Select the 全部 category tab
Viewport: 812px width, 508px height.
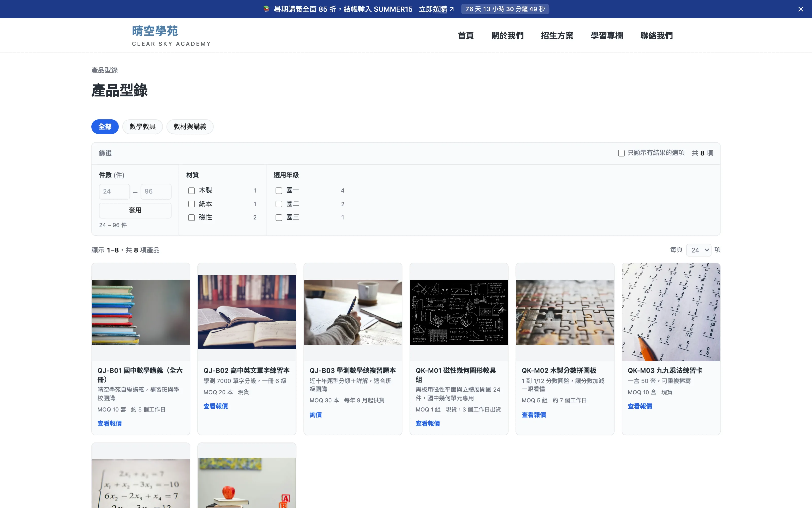(x=105, y=127)
